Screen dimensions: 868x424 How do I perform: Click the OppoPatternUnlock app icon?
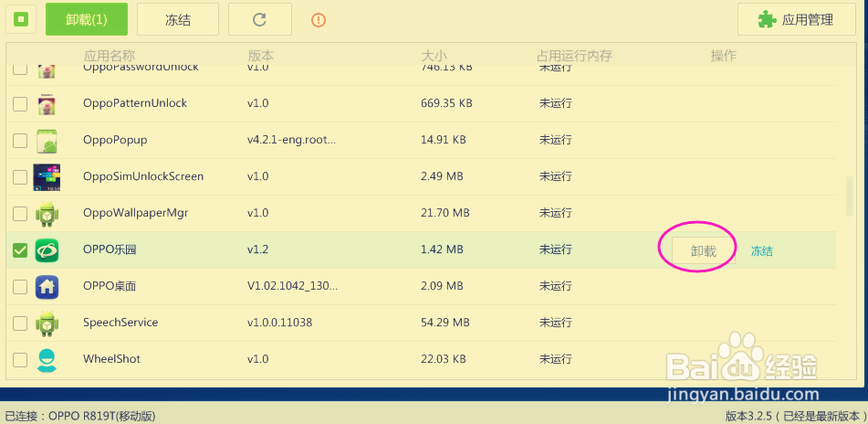(47, 103)
